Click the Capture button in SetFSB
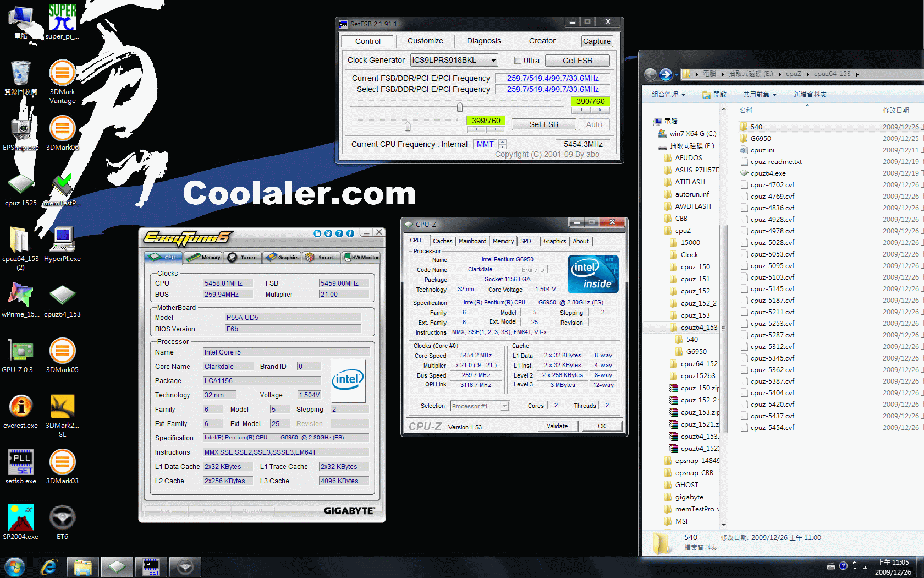 [x=597, y=41]
